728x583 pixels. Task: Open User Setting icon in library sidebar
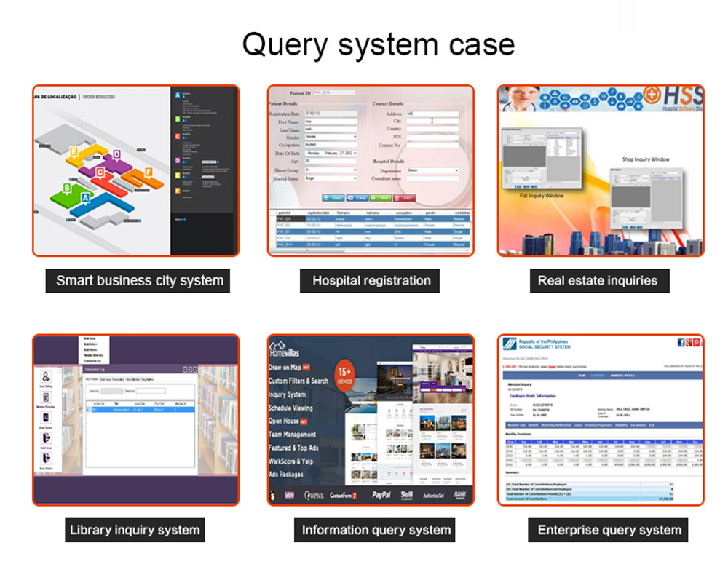[46, 377]
